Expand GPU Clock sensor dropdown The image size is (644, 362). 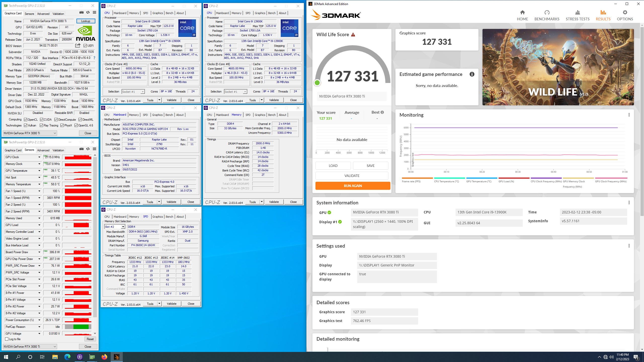click(39, 157)
